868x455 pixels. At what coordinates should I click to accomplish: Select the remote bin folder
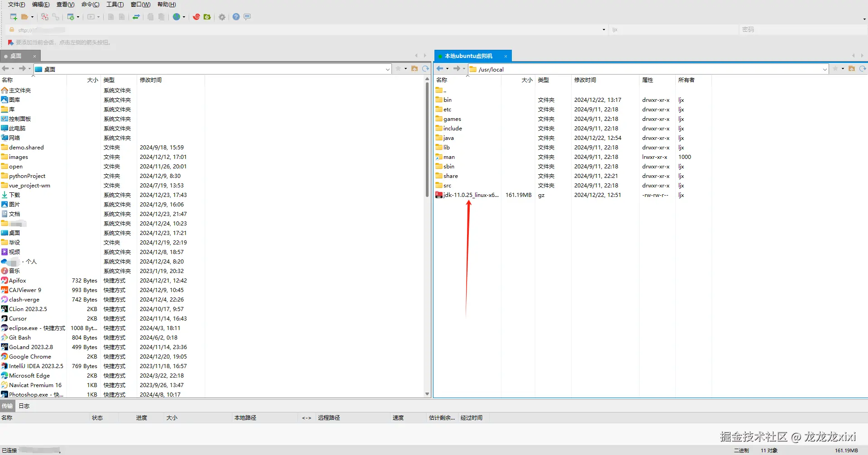click(x=444, y=100)
